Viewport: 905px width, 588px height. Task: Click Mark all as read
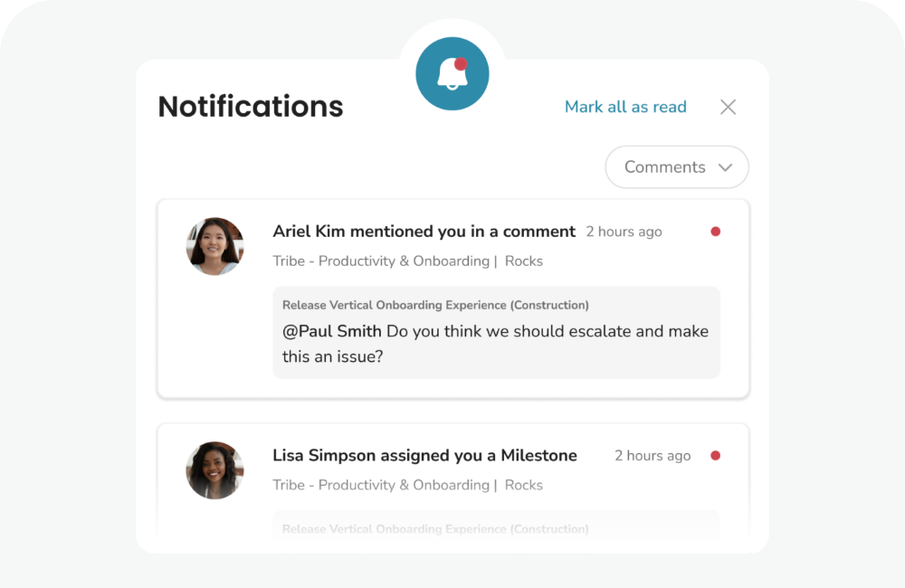tap(625, 107)
